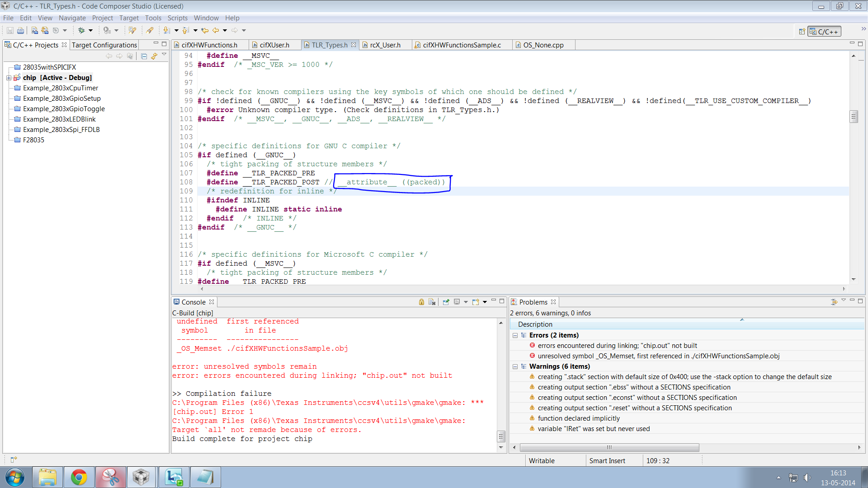868x488 pixels.
Task: Open the Scripts menu
Action: pyautogui.click(x=177, y=18)
